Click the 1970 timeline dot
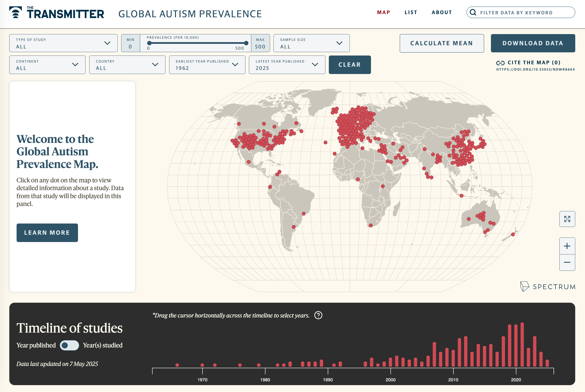 202,365
